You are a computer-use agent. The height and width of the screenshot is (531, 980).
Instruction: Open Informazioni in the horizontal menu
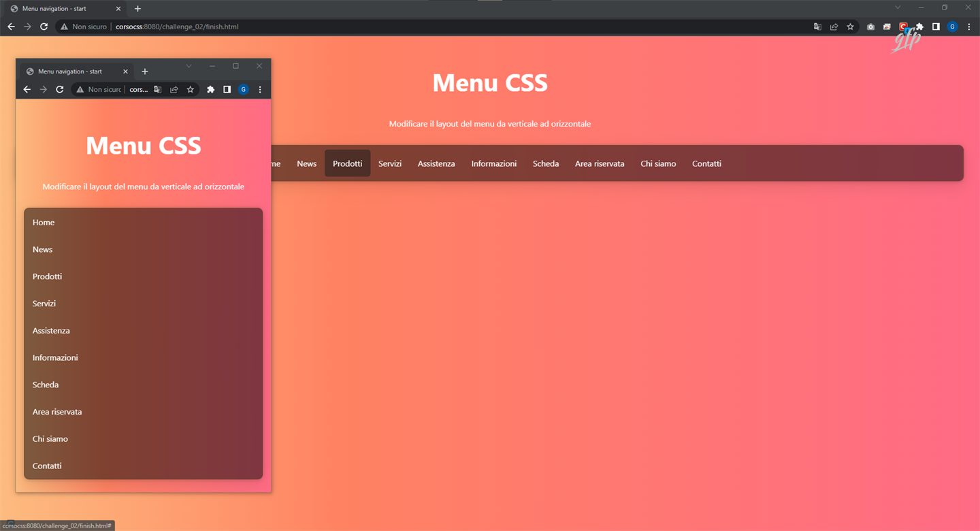[x=494, y=163]
